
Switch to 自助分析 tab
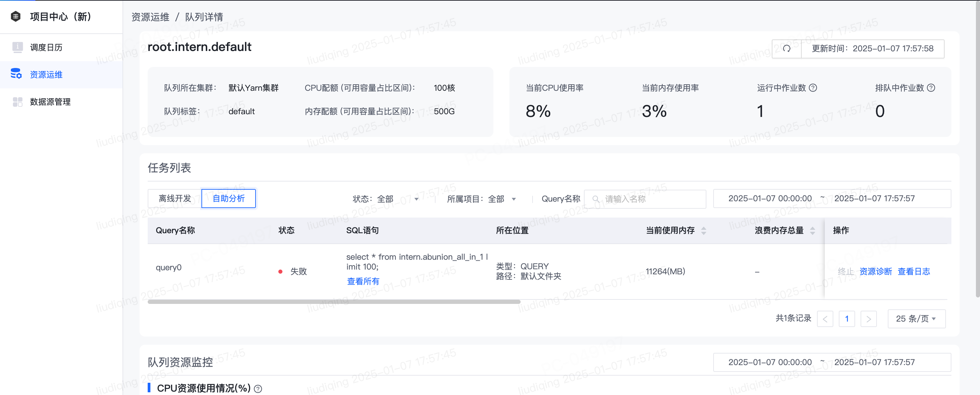[228, 199]
